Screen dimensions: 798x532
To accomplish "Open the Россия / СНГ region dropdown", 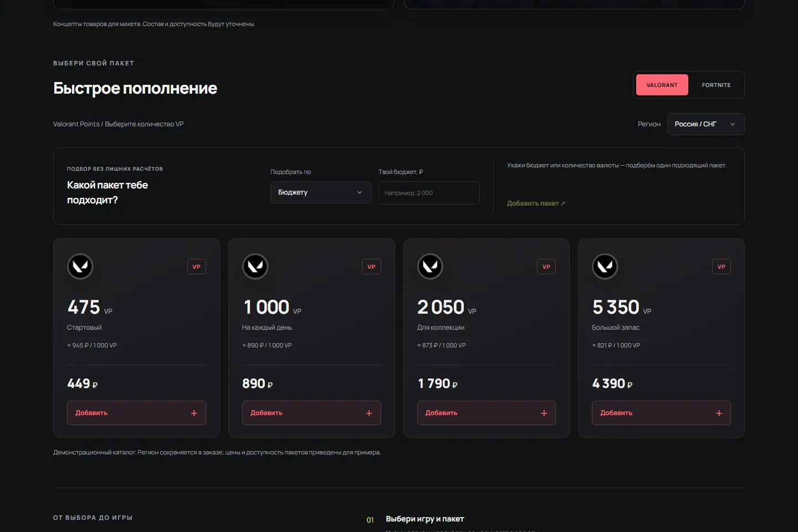I will click(705, 124).
